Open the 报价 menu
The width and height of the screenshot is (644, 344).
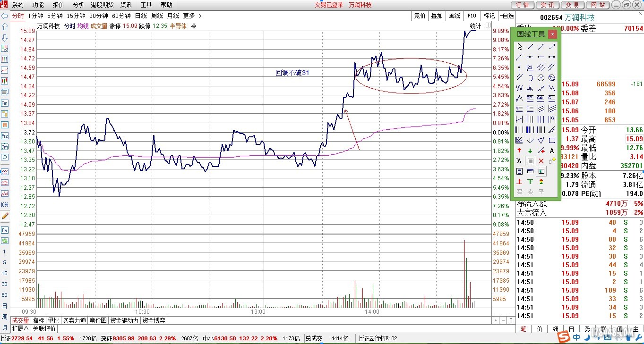[x=59, y=5]
